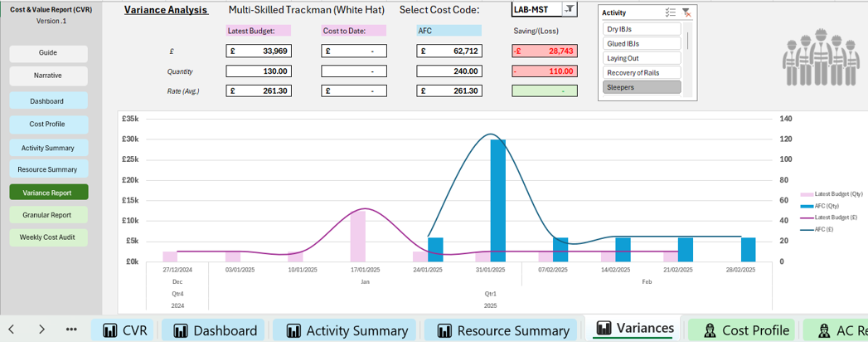This screenshot has height=342, width=868.
Task: Click the Latest Budget: pink label
Action: 259,31
